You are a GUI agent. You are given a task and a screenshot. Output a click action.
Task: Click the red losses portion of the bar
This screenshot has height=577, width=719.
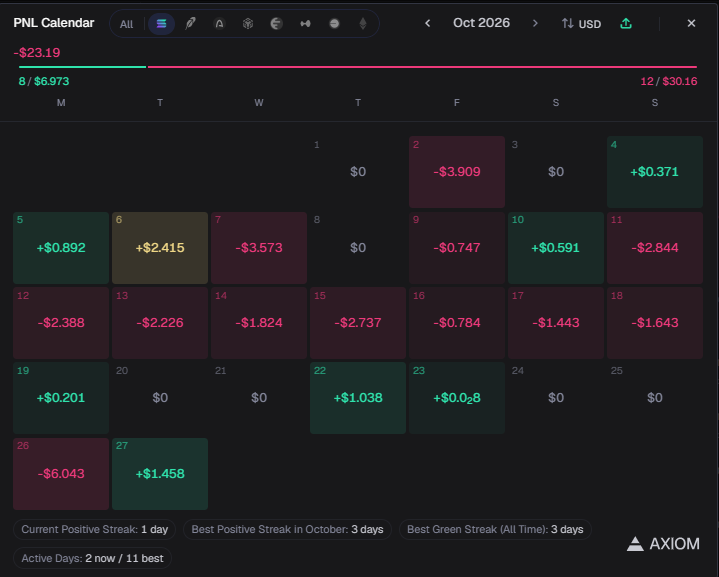tap(422, 67)
